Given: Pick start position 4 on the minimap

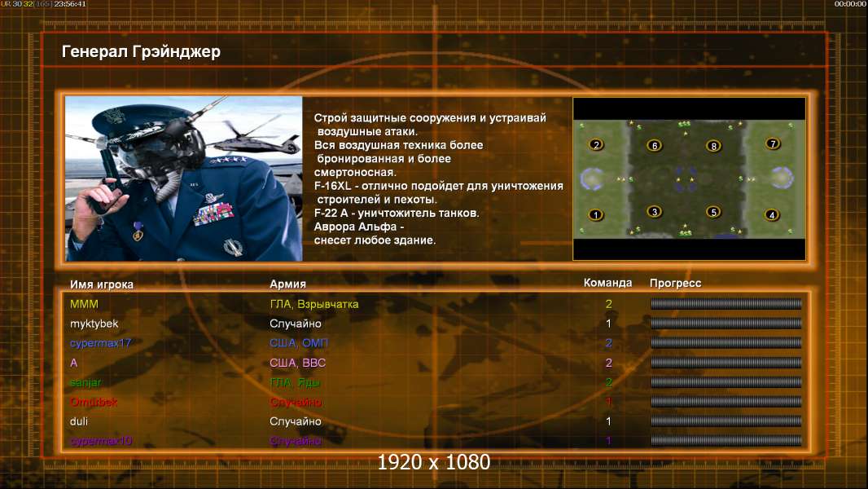Looking at the screenshot, I should click(x=772, y=215).
